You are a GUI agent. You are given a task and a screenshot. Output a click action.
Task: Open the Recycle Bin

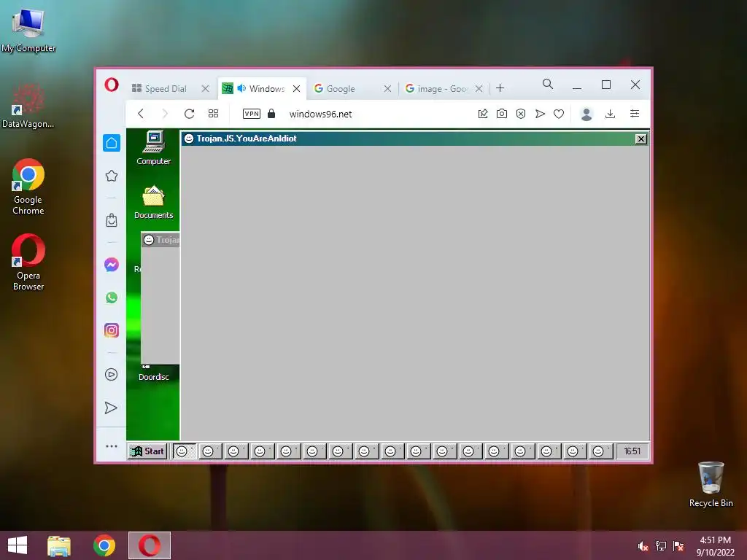point(711,484)
